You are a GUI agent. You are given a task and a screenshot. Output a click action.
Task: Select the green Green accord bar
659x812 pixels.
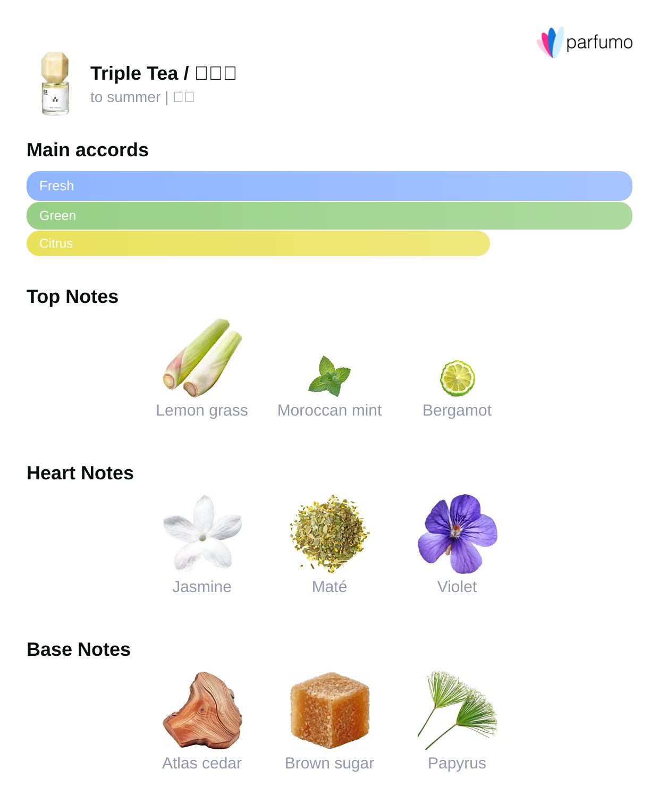pyautogui.click(x=329, y=216)
